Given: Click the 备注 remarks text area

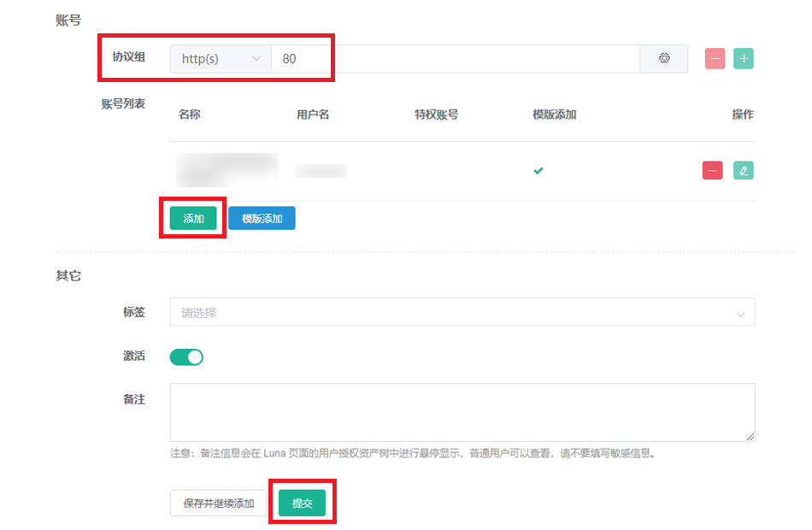Looking at the screenshot, I should click(462, 412).
